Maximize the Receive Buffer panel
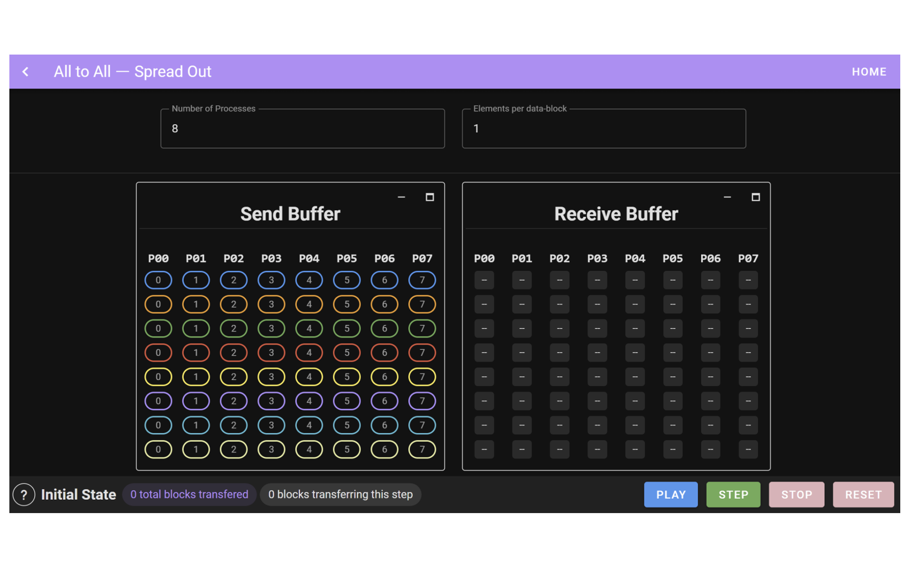 click(x=756, y=197)
